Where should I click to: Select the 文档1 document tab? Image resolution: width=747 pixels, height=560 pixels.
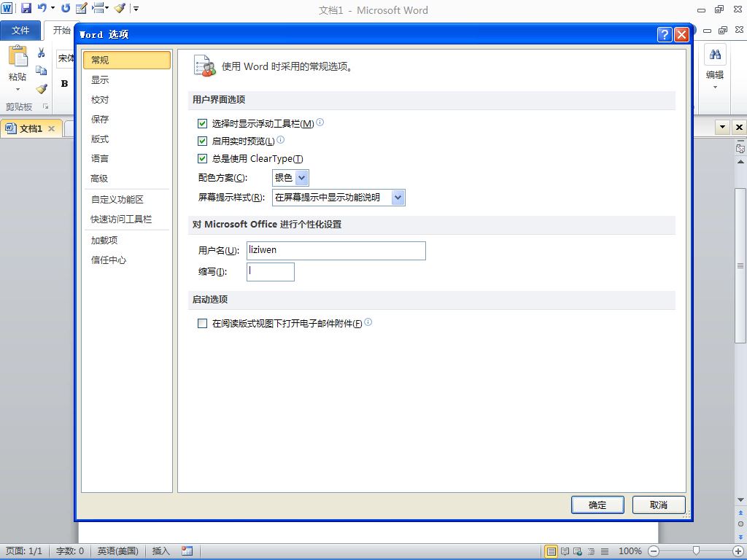(x=31, y=128)
